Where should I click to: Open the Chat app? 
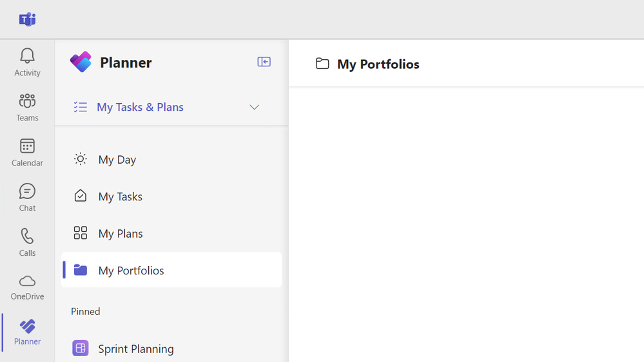coord(27,197)
